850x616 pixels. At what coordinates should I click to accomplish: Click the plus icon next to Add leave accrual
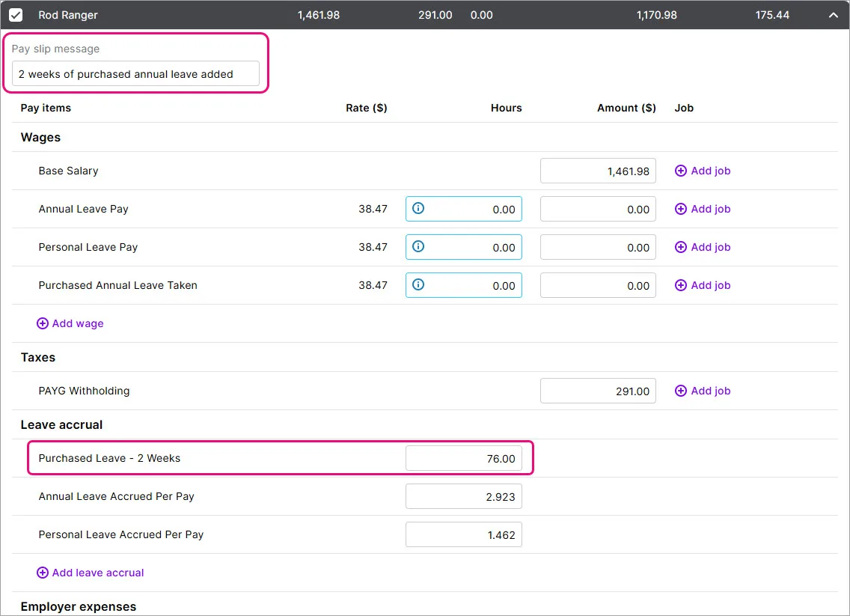pyautogui.click(x=43, y=573)
